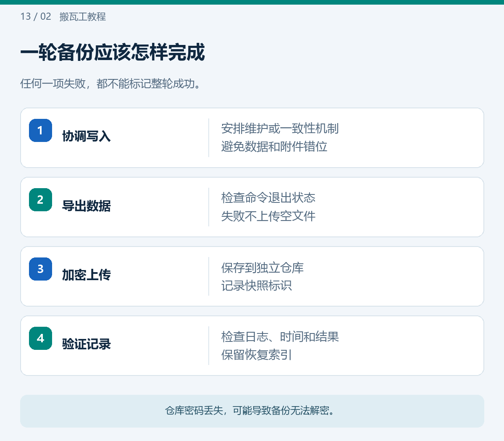
Task: Select the 加密上传 step title
Action: (x=87, y=275)
